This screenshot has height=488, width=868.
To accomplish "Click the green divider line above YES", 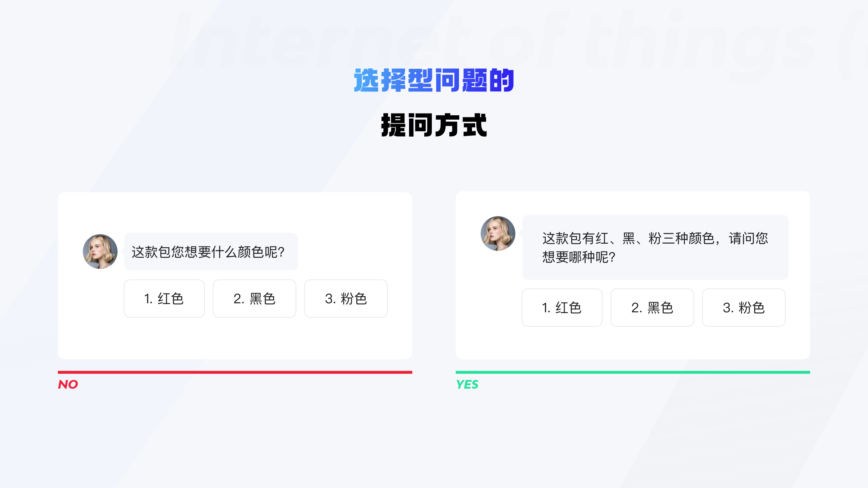I will 633,372.
